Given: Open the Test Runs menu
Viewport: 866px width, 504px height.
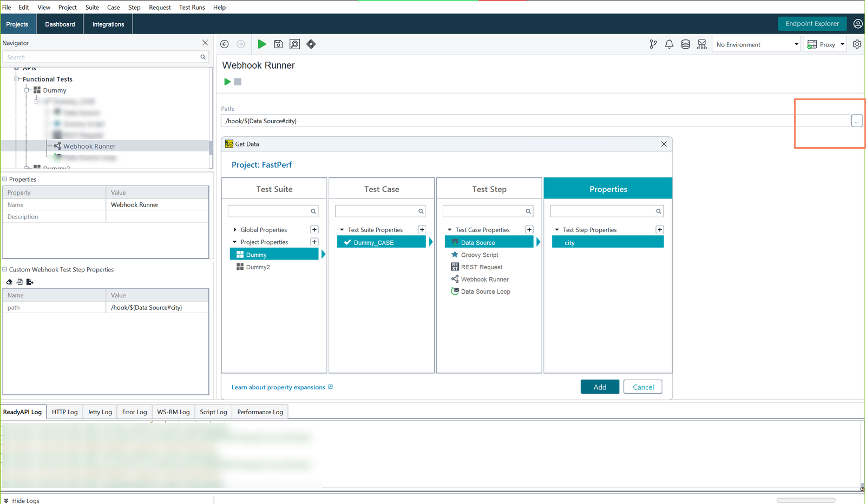Looking at the screenshot, I should click(x=192, y=7).
